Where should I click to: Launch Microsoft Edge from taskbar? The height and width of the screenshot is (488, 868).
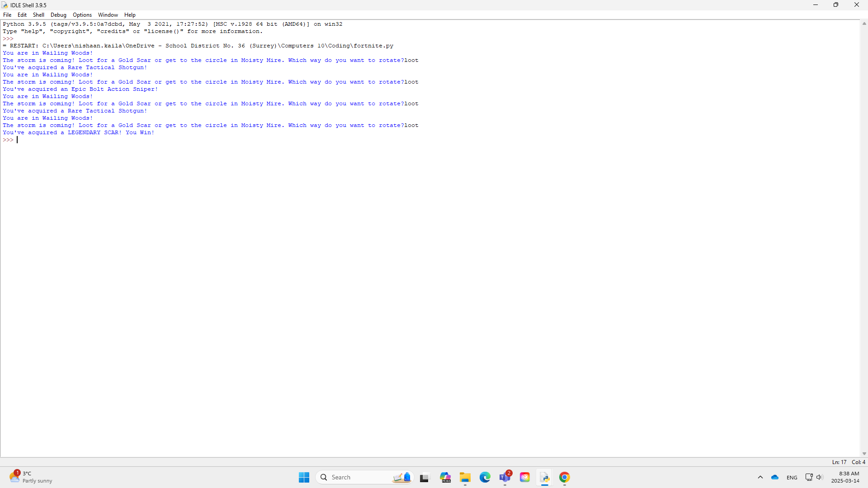point(485,478)
